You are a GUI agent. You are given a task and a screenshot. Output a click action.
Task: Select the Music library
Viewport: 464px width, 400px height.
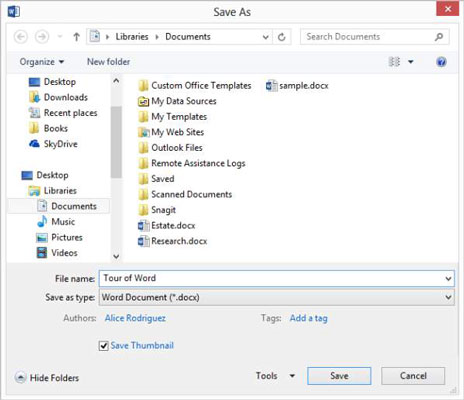56,222
